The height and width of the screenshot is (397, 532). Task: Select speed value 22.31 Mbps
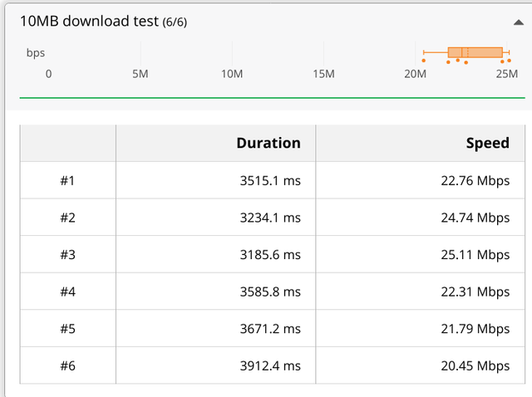pyautogui.click(x=475, y=292)
